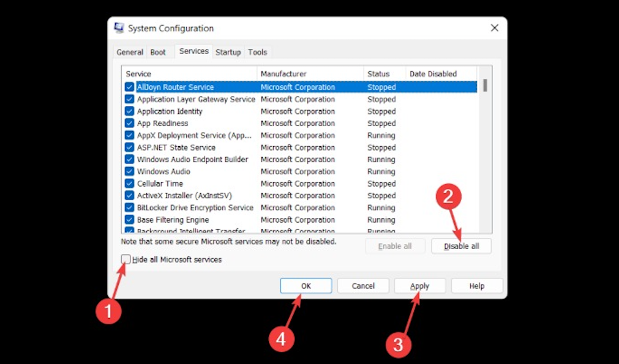The width and height of the screenshot is (619, 364).
Task: Enable Hide all Microsoft services checkbox
Action: click(x=126, y=259)
